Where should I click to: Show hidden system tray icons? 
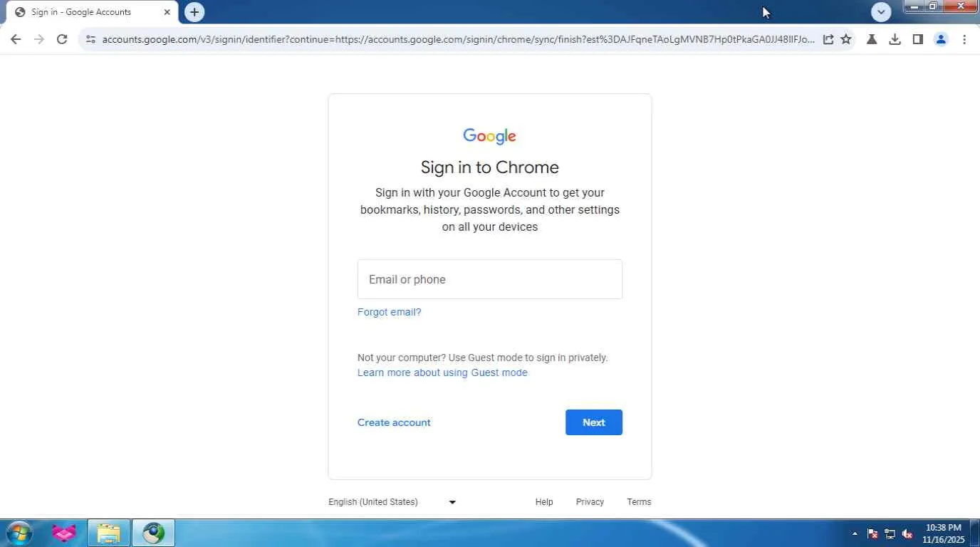pyautogui.click(x=855, y=533)
